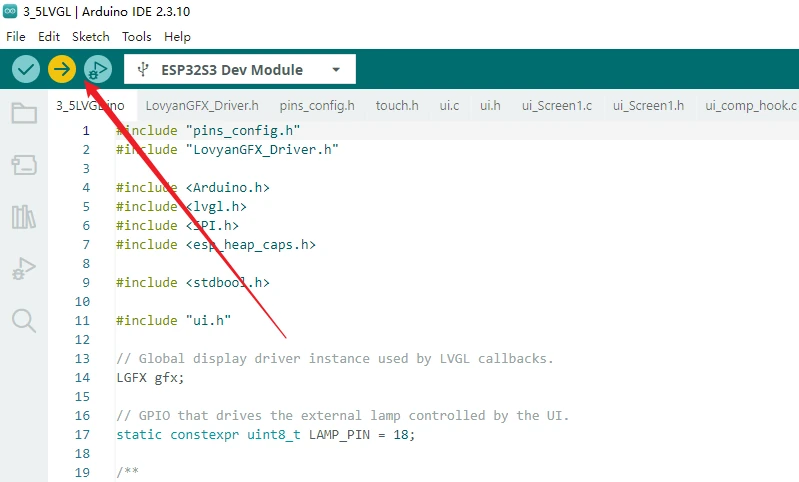
Task: Click the value 18 on line 17
Action: (x=401, y=435)
